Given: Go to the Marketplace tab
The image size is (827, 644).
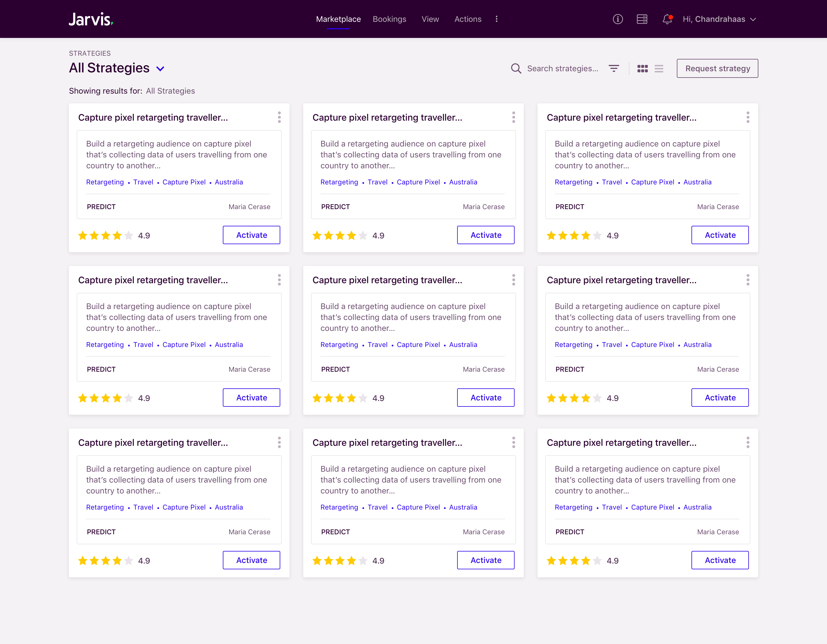Looking at the screenshot, I should pyautogui.click(x=338, y=19).
